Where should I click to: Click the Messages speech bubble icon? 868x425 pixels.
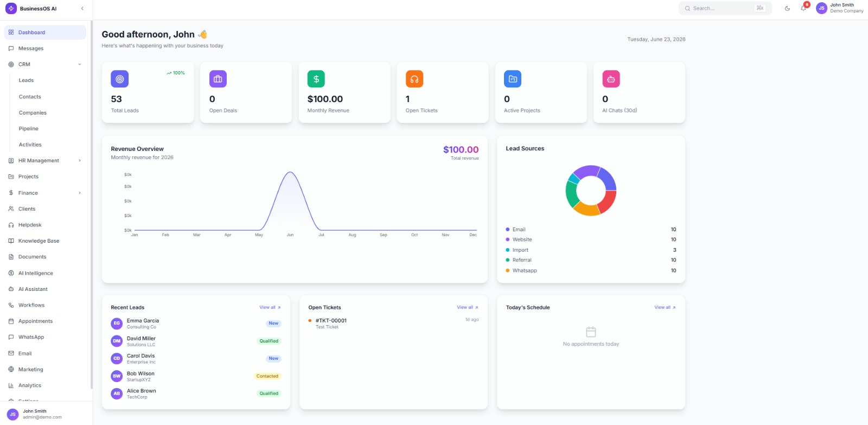tap(11, 48)
